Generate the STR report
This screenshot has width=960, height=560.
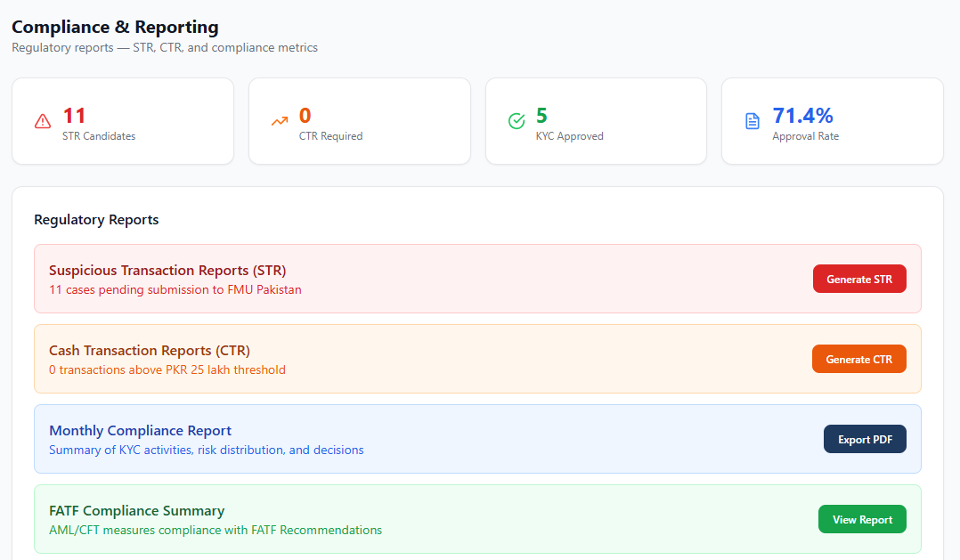click(x=859, y=279)
